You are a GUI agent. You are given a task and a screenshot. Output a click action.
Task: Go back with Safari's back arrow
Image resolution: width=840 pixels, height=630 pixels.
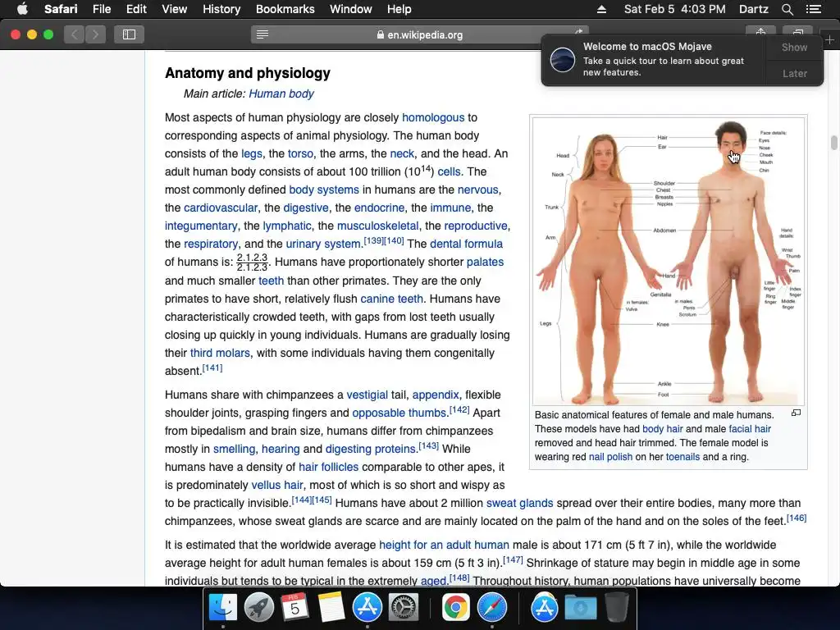click(x=75, y=34)
